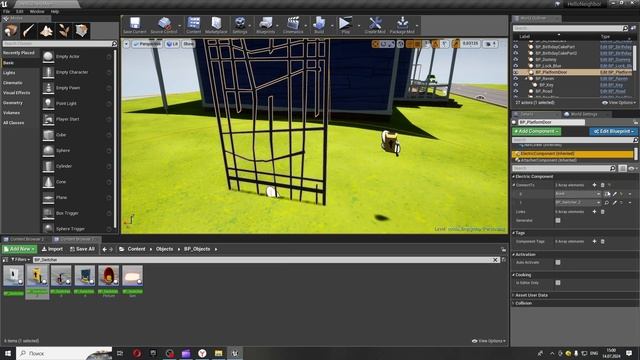Open the Window menu
This screenshot has width=640, height=360.
tap(37, 11)
